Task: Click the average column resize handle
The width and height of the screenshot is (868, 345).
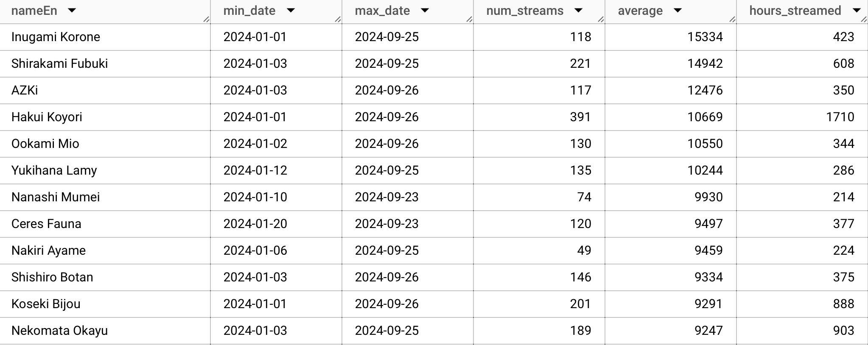Action: point(732,19)
